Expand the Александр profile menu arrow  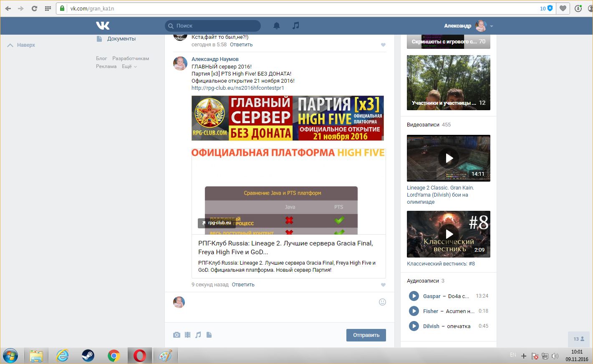[492, 26]
